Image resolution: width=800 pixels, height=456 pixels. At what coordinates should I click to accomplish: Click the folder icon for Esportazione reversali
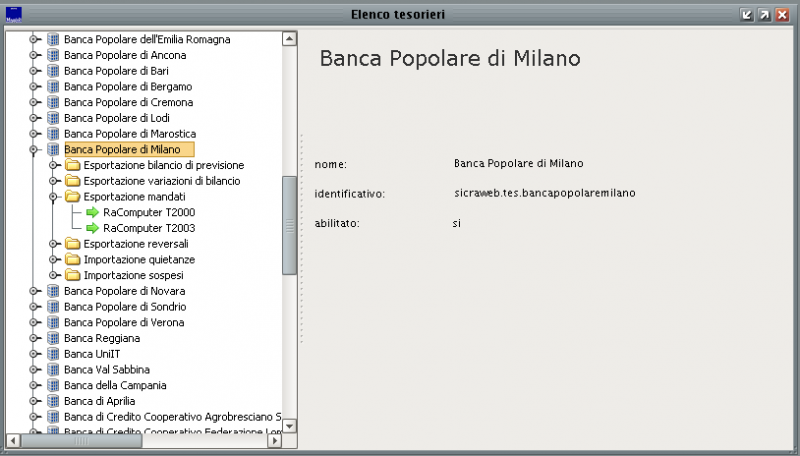72,244
